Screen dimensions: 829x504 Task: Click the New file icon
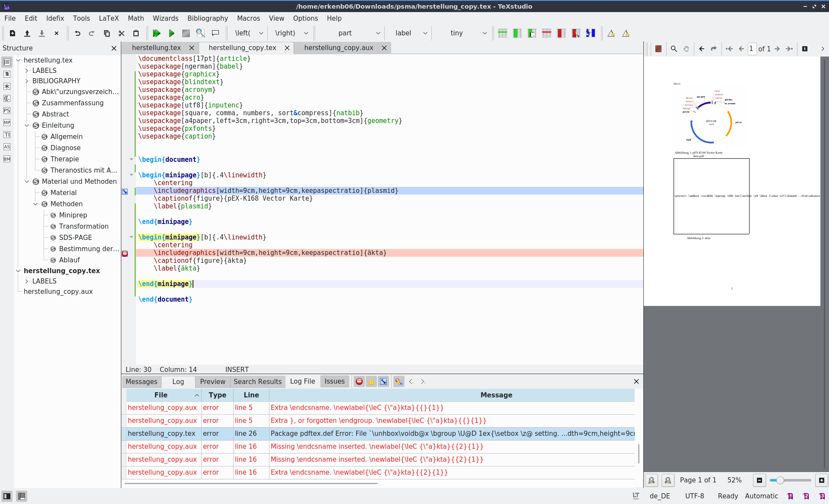13,33
